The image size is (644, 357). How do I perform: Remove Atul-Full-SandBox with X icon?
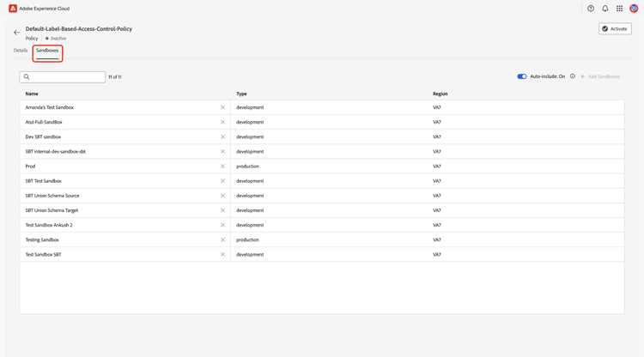coord(222,122)
